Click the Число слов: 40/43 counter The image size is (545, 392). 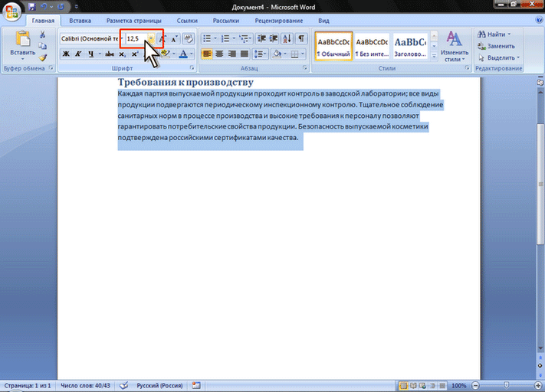(x=86, y=385)
